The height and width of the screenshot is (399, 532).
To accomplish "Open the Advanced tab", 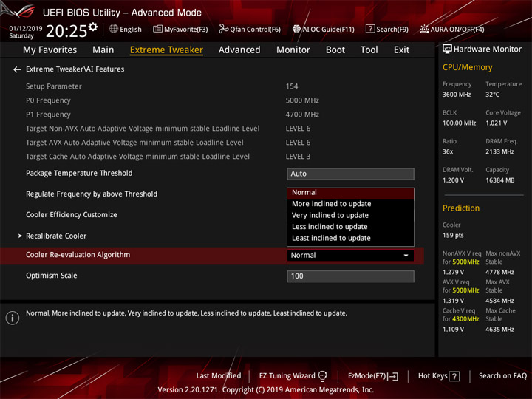I will (239, 50).
